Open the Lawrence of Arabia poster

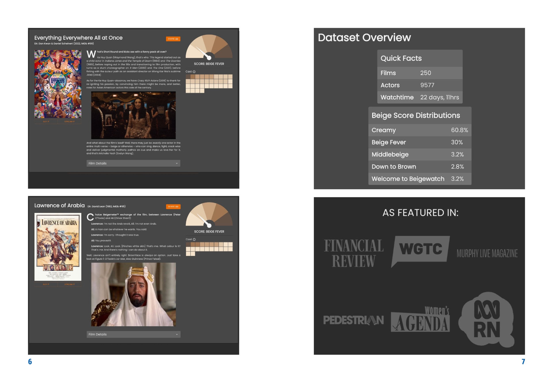pos(58,247)
